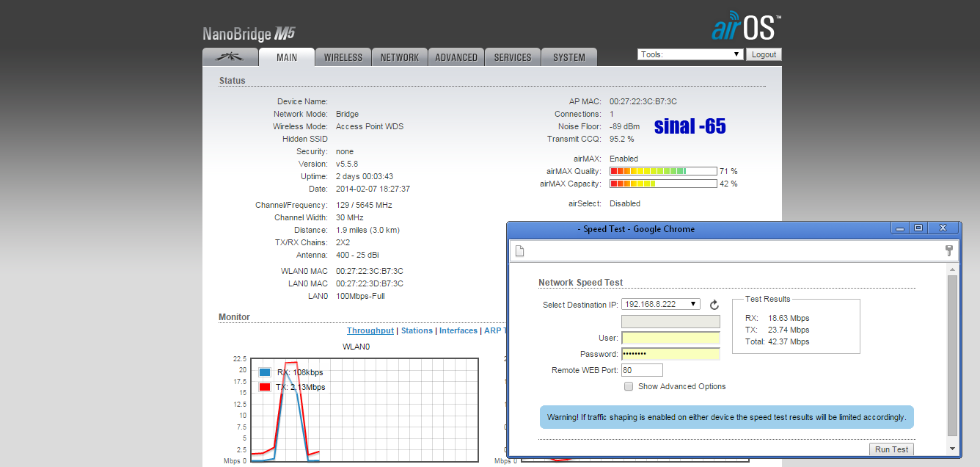Open Select Destination IP dropdown
Viewport: 980px width, 467px height.
point(661,304)
